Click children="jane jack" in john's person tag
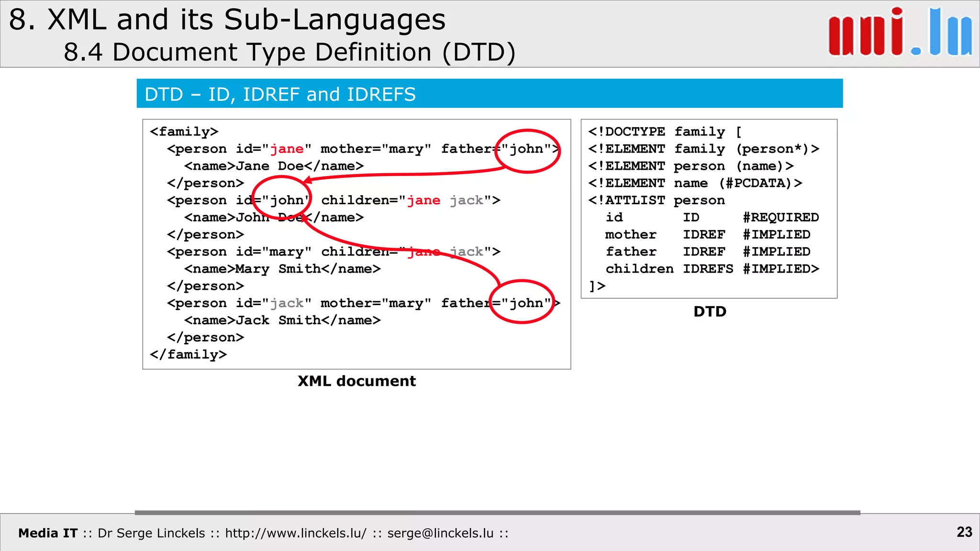Image resolution: width=980 pixels, height=551 pixels. (x=406, y=200)
